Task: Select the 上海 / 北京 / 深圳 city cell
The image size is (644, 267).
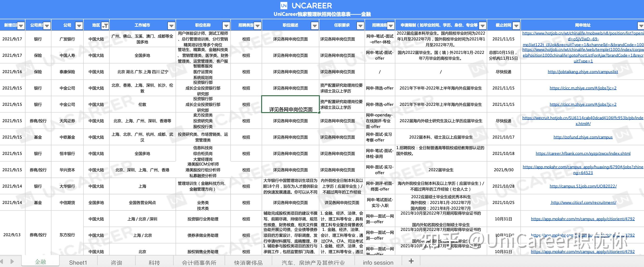Action: (x=142, y=219)
